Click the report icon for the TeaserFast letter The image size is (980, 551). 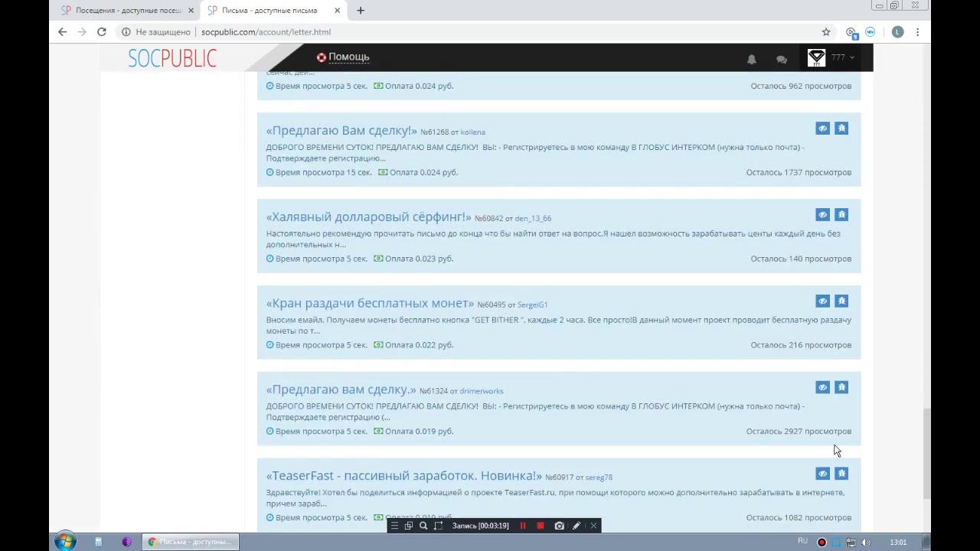tap(841, 474)
